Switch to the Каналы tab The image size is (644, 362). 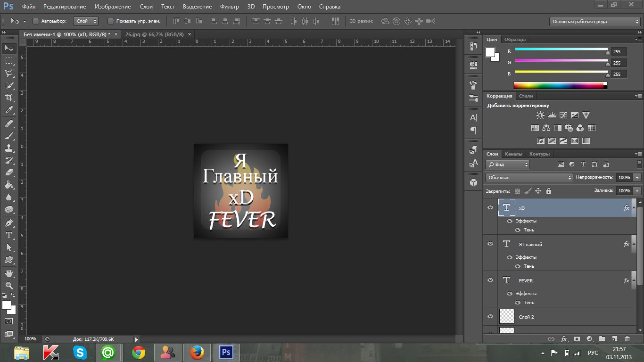coord(513,154)
